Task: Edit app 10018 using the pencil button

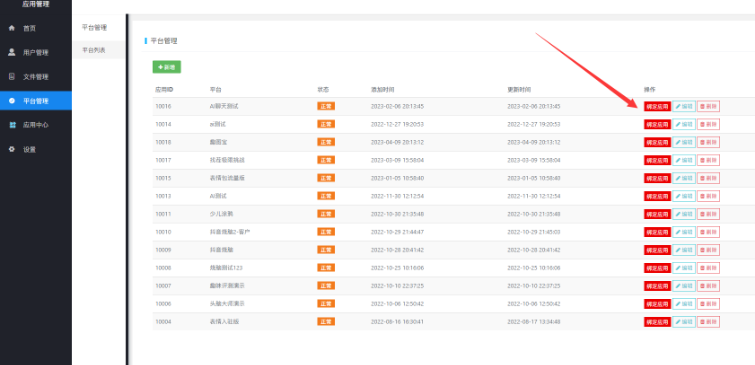Action: tap(684, 142)
